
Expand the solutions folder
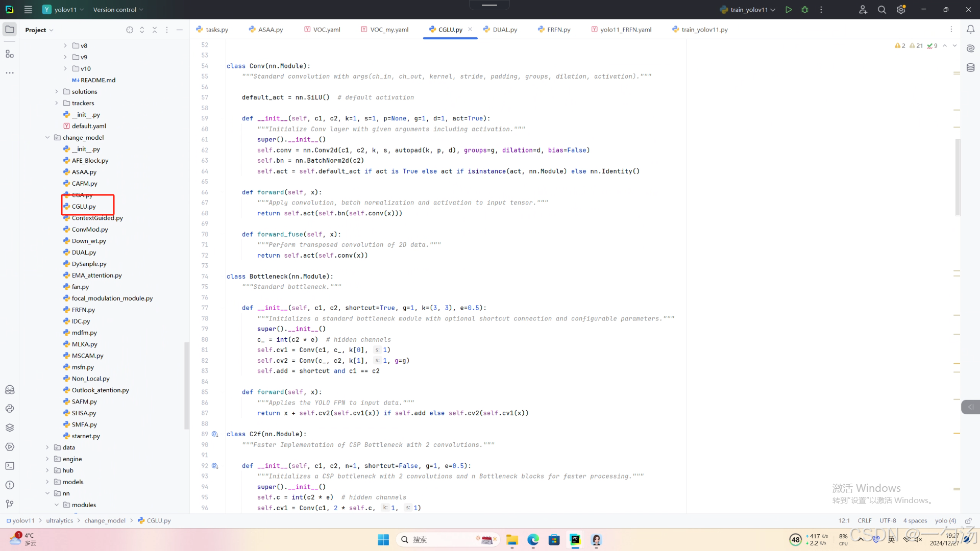pyautogui.click(x=57, y=92)
